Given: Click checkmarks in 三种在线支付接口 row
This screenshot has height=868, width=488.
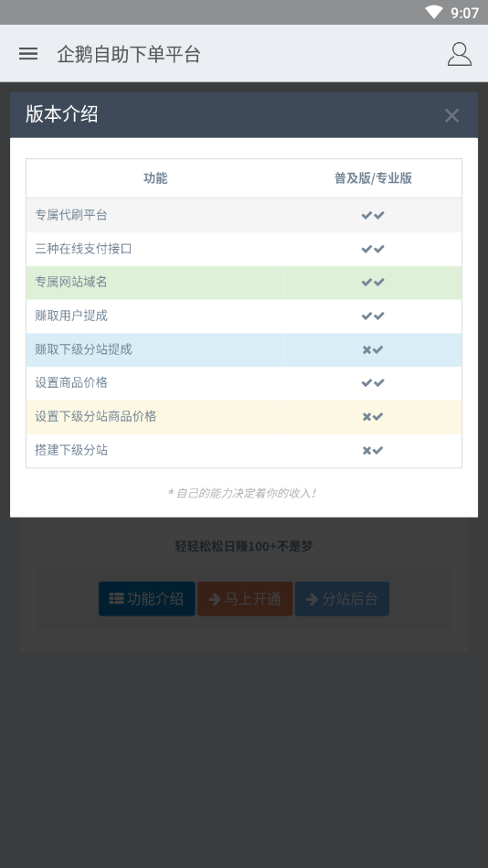Looking at the screenshot, I should [373, 249].
